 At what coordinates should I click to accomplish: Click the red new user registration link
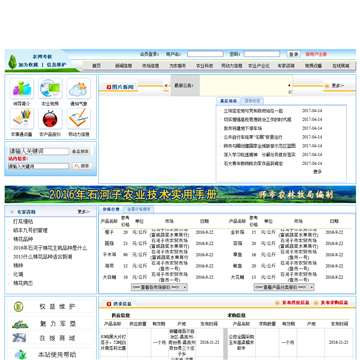tap(316, 54)
